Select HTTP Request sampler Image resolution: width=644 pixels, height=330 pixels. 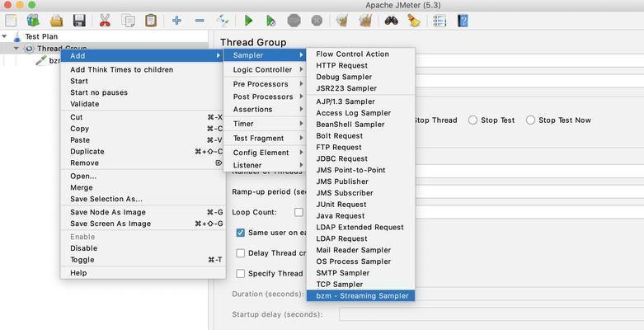(361, 65)
